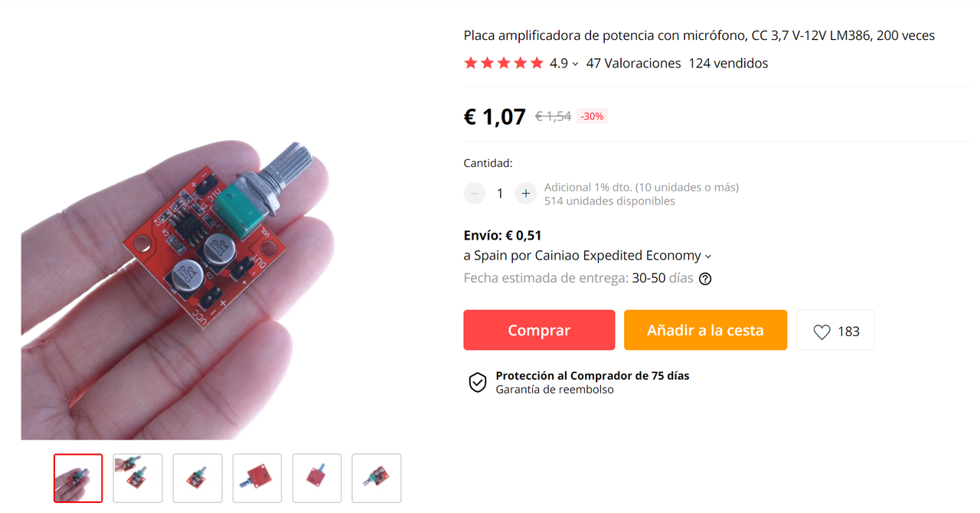This screenshot has height=513, width=980.
Task: Decrease quantity with the minus button
Action: click(475, 193)
